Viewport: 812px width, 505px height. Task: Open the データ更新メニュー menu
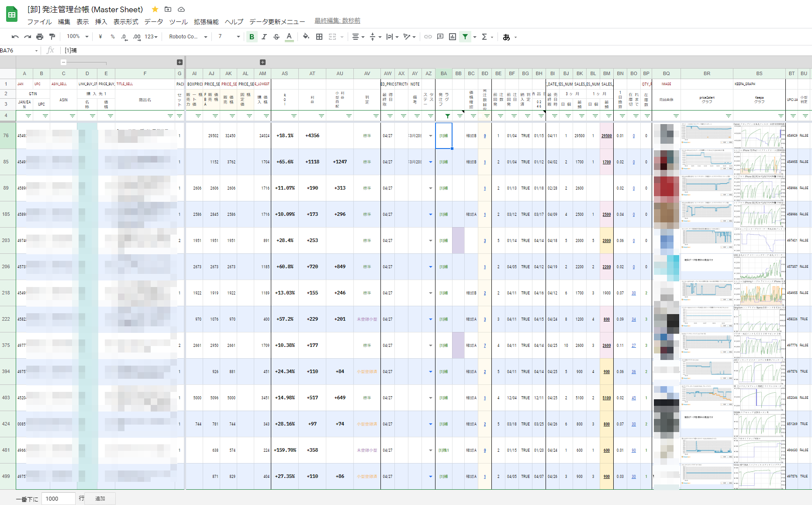pos(277,21)
